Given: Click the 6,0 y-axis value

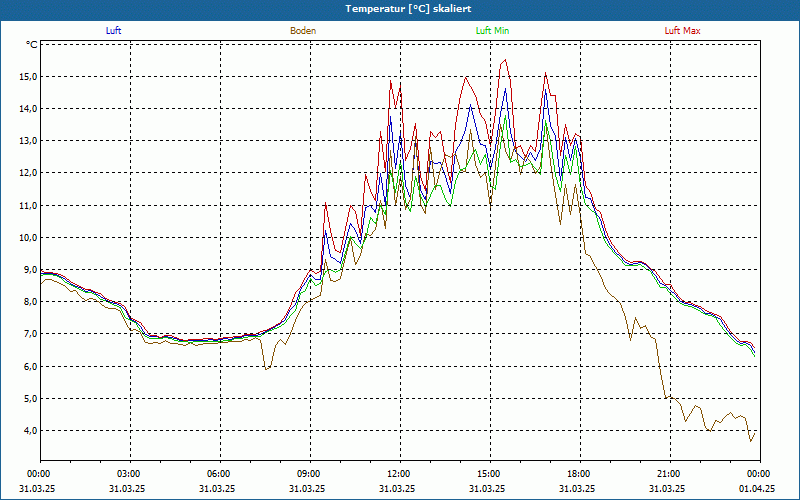Looking at the screenshot, I should click(x=31, y=366).
